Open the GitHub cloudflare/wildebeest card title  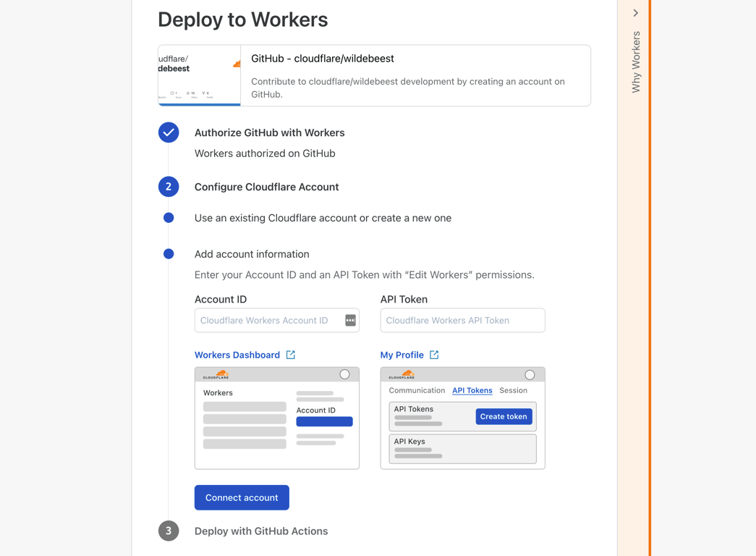pyautogui.click(x=322, y=59)
